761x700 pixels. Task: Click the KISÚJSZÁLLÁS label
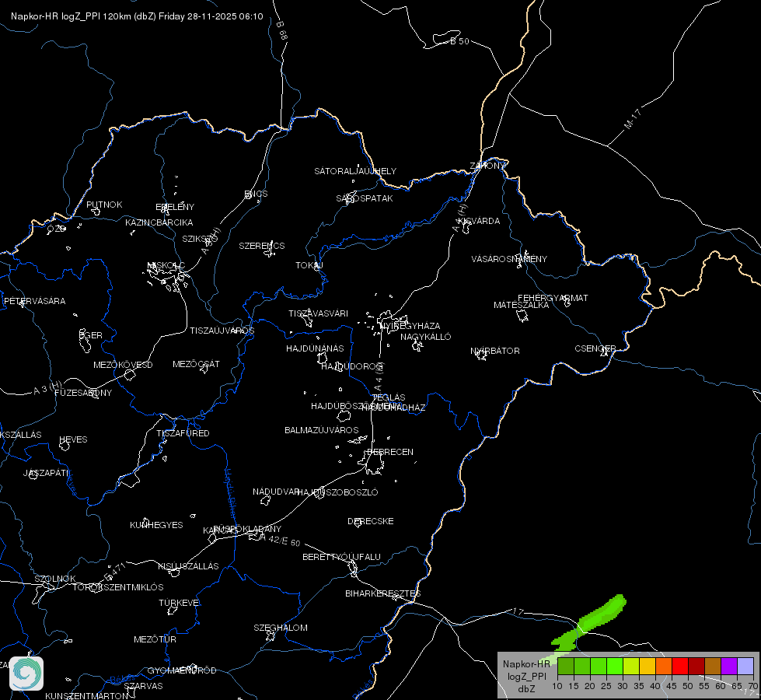tap(188, 566)
